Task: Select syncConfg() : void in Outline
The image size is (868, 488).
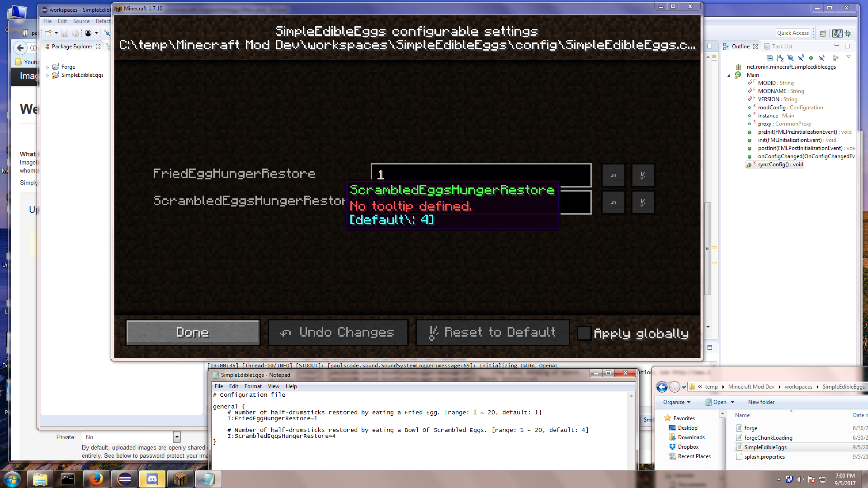Action: pyautogui.click(x=780, y=164)
